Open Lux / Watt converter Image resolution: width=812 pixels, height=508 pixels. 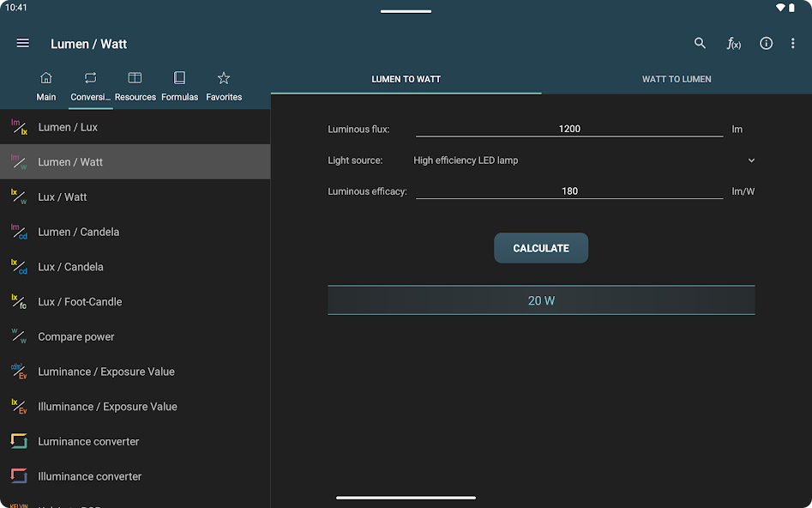pyautogui.click(x=135, y=197)
